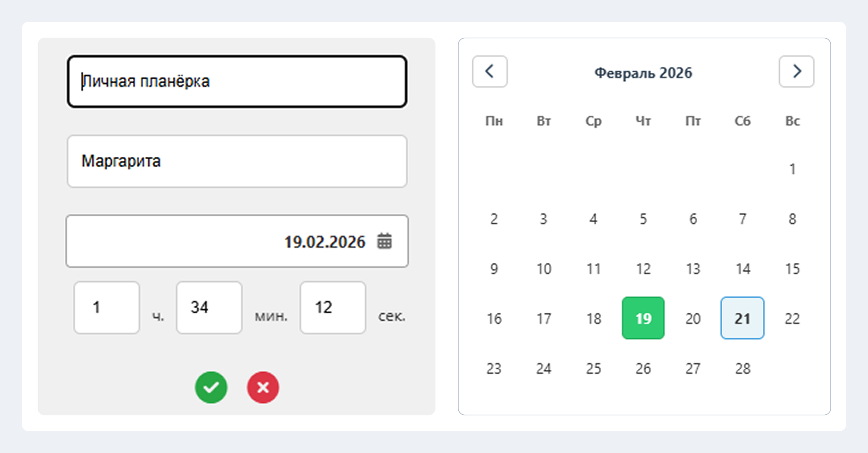This screenshot has width=868, height=453.
Task: Go to previous month with left chevron
Action: (490, 72)
